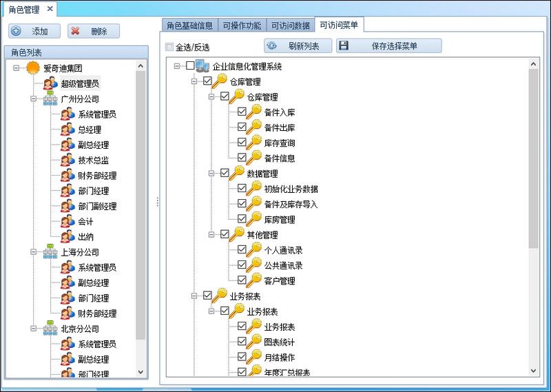Click the key icon beside 备件出库
The height and width of the screenshot is (392, 551).
tap(254, 127)
